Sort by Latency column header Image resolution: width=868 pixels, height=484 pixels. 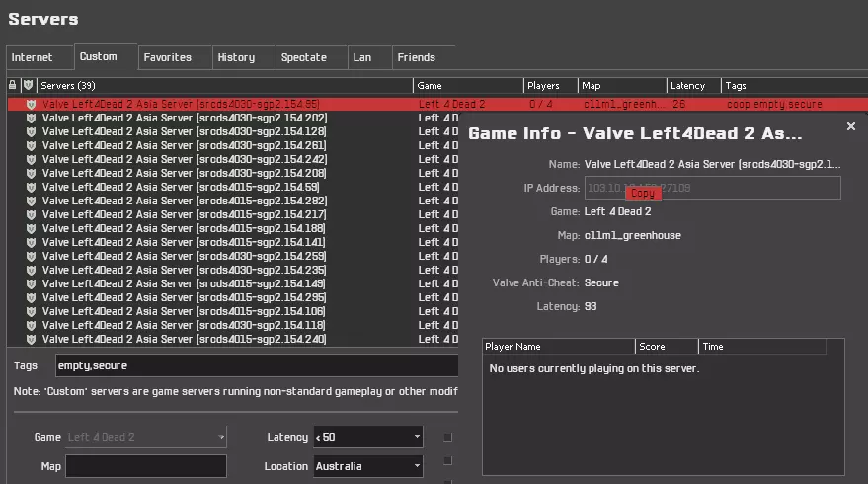[694, 85]
